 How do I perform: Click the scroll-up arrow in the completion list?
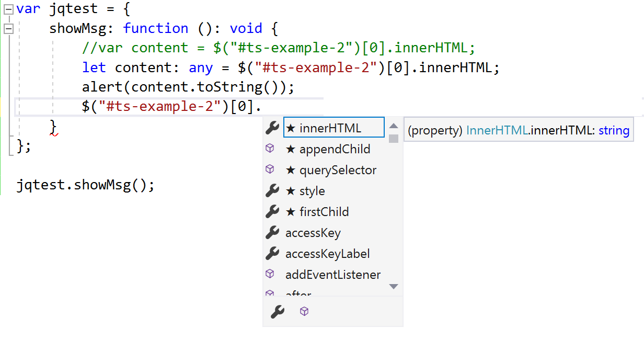click(394, 125)
